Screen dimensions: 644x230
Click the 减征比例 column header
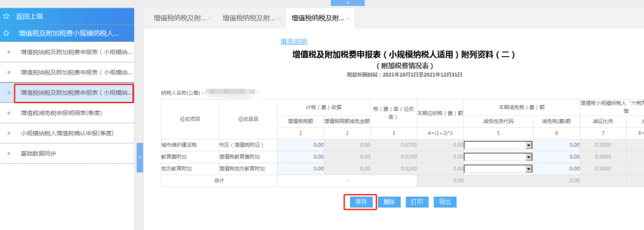[603, 122]
